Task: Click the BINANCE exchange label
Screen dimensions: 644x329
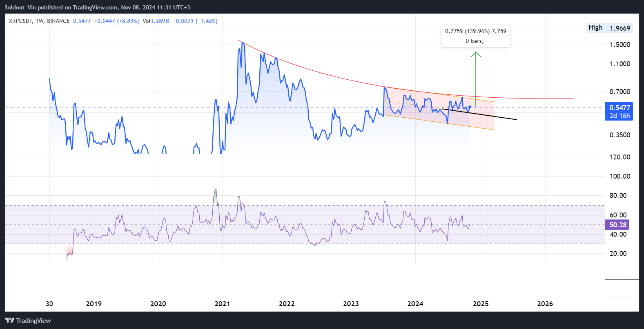Action: pos(58,21)
